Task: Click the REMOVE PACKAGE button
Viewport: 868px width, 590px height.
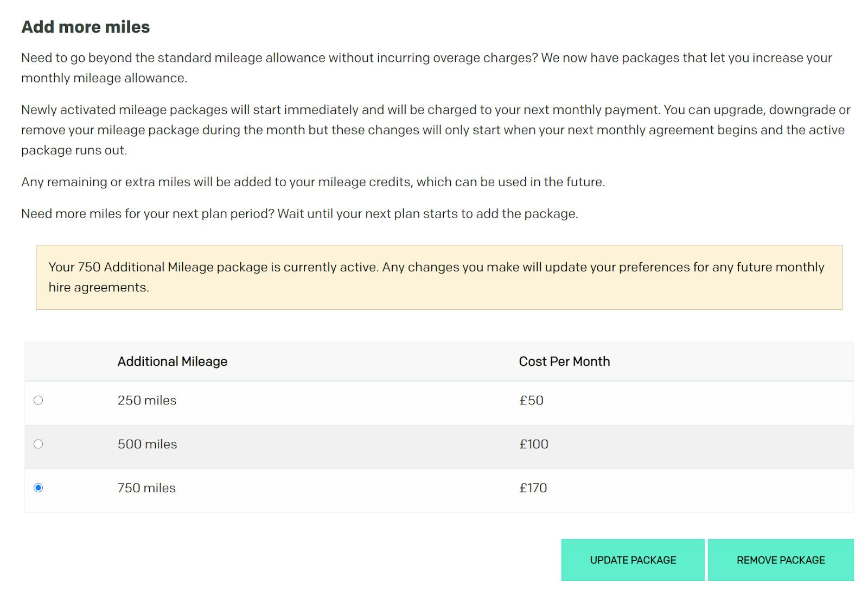Action: 781,560
